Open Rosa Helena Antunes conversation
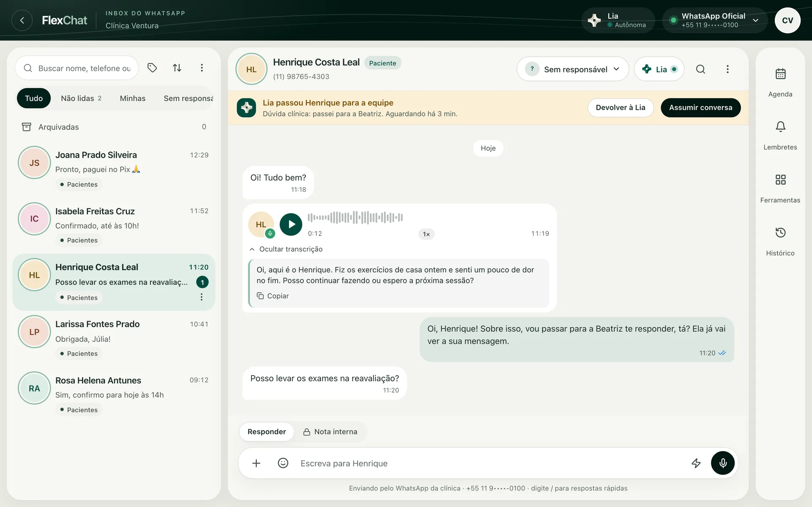 114,394
